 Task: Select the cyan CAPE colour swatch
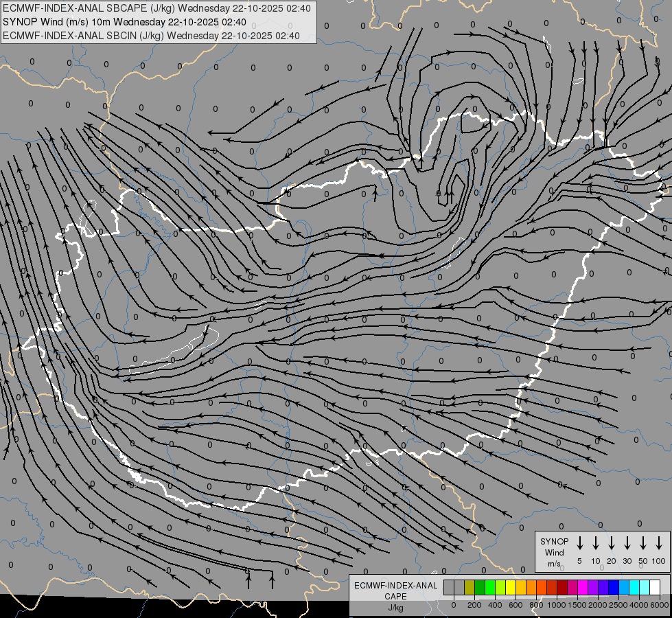coord(635,587)
